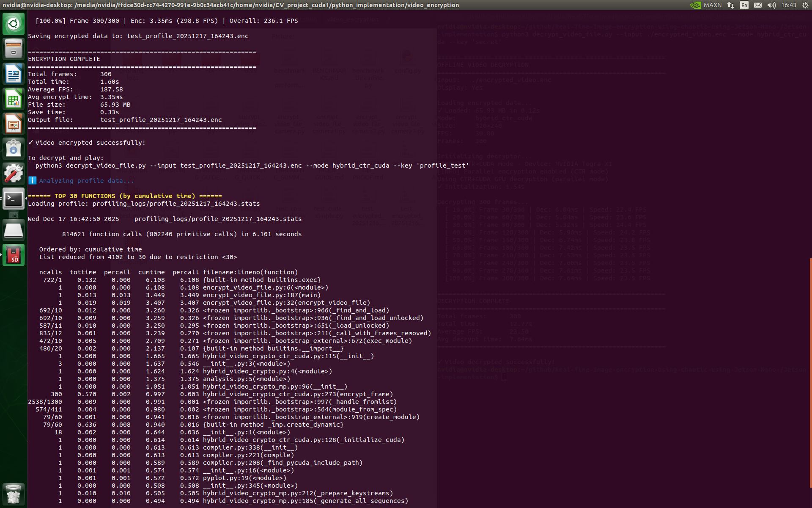Launch LibreOffice Calc spreadsheet icon
Image resolution: width=812 pixels, height=508 pixels.
click(14, 99)
